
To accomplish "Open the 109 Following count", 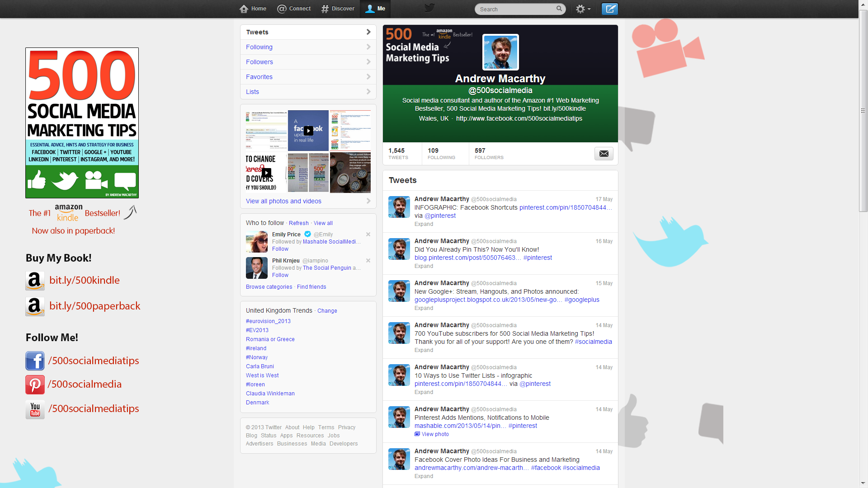I will click(441, 154).
